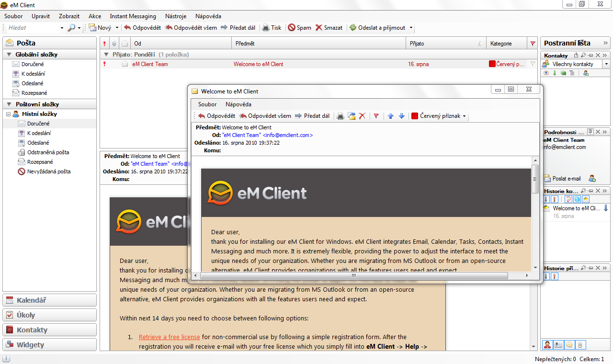Collapse the Globální složky section
This screenshot has width=613, height=364.
tap(9, 55)
